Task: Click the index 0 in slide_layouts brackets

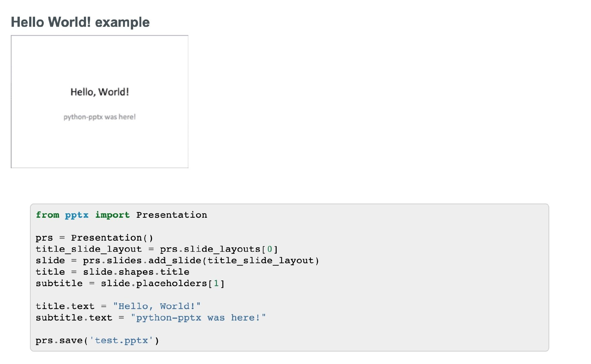Action: coord(270,249)
